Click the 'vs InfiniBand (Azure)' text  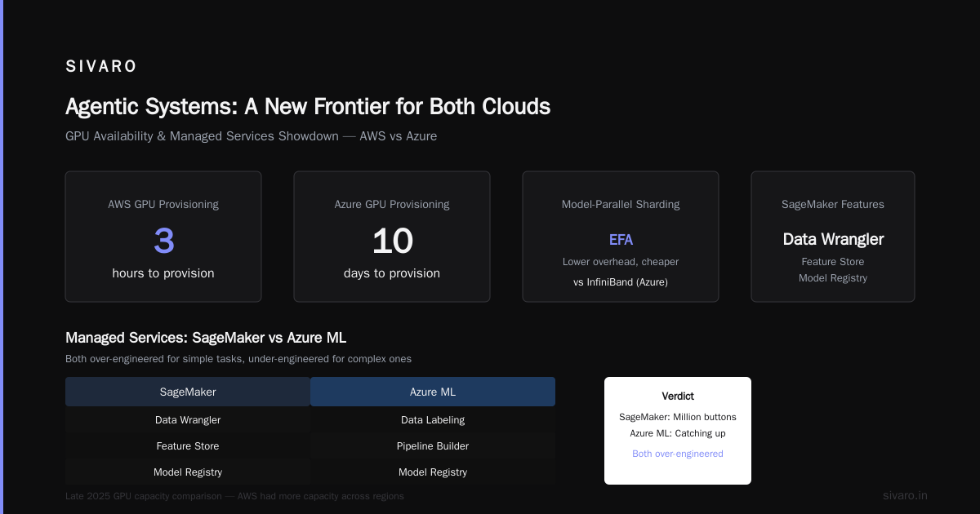pyautogui.click(x=621, y=282)
